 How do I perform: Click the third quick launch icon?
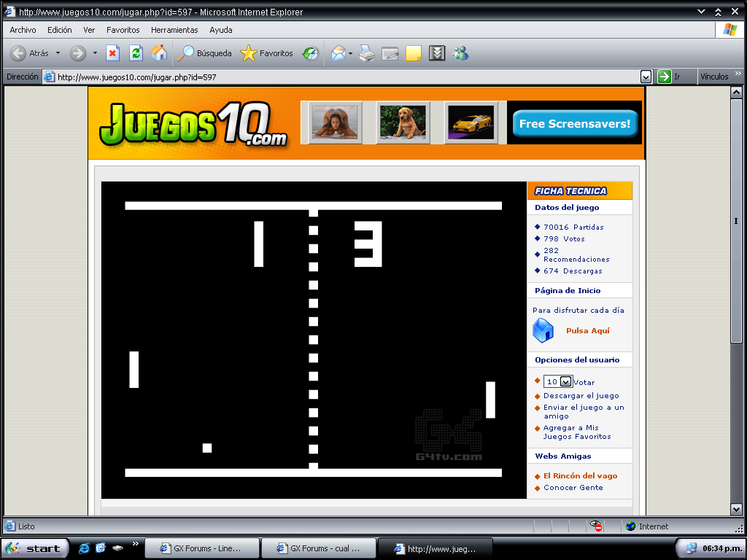click(117, 548)
